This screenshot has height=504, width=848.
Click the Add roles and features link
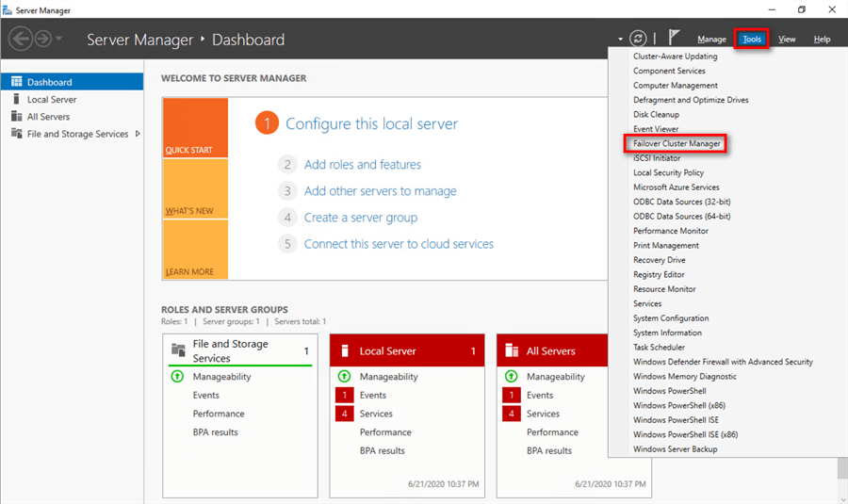pyautogui.click(x=362, y=165)
